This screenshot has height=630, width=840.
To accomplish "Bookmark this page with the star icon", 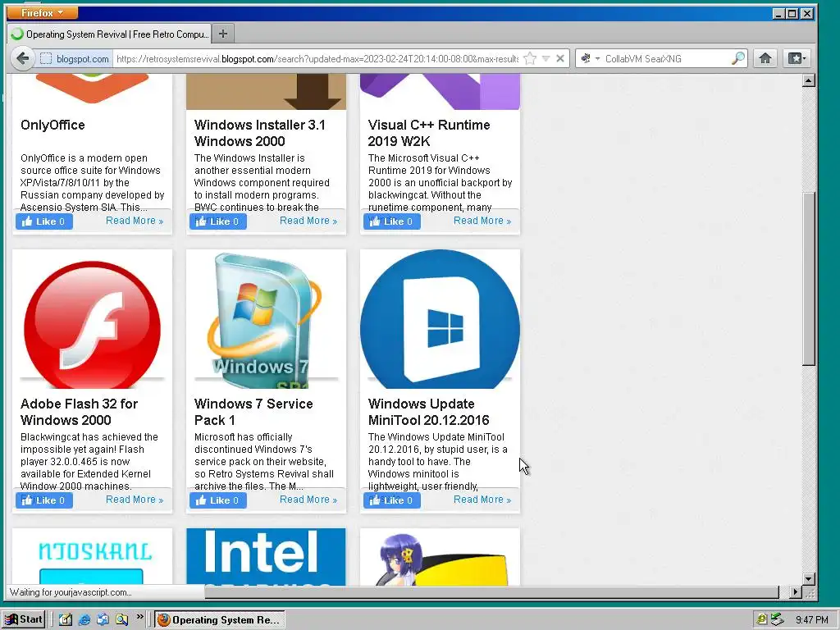I will [530, 58].
